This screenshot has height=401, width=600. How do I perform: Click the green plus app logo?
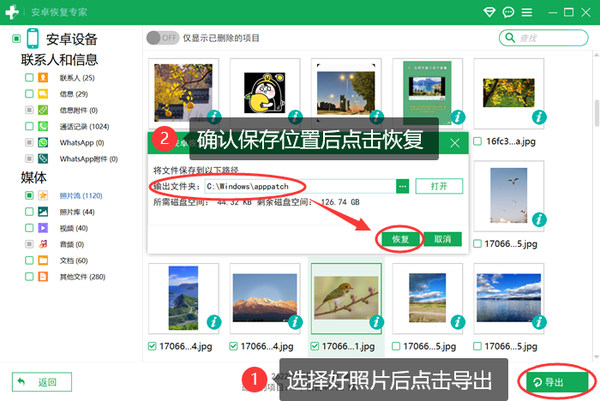click(x=12, y=12)
